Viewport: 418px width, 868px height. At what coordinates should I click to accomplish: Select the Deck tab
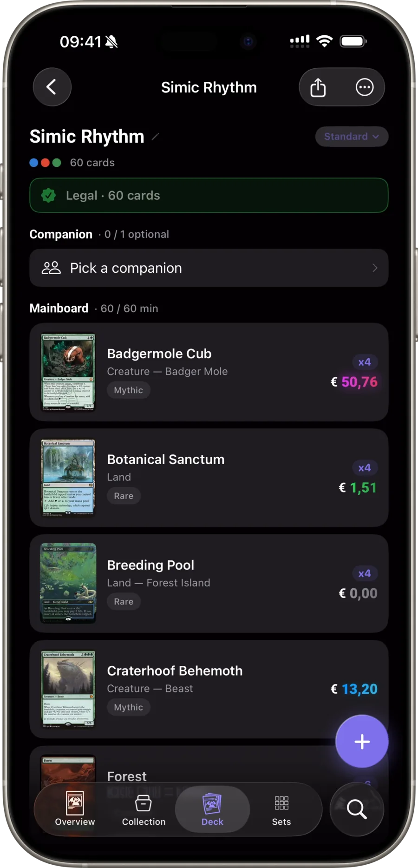point(212,809)
